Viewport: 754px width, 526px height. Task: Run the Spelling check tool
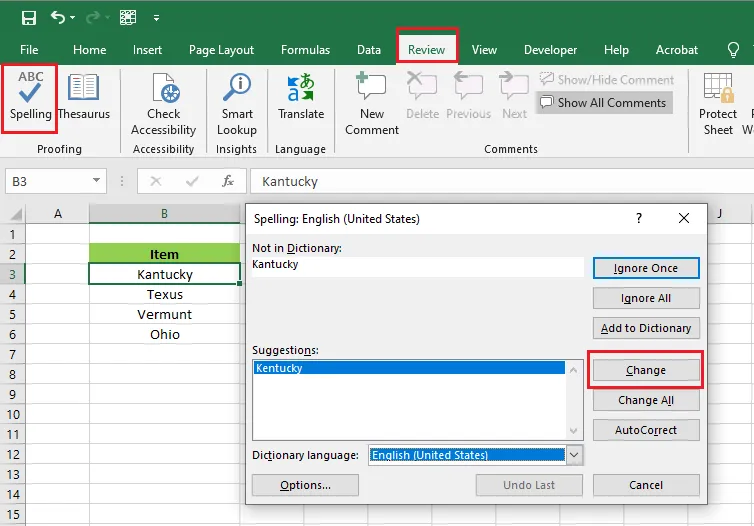pyautogui.click(x=30, y=96)
